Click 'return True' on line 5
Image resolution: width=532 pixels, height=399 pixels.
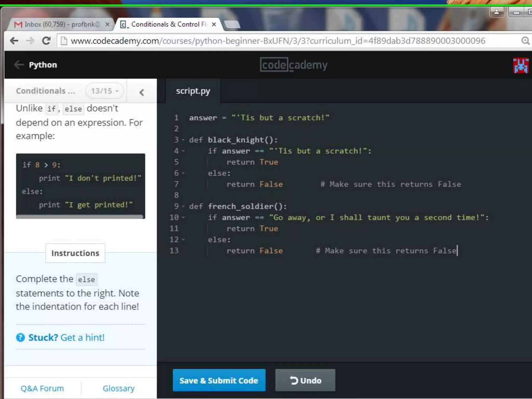[x=252, y=162]
